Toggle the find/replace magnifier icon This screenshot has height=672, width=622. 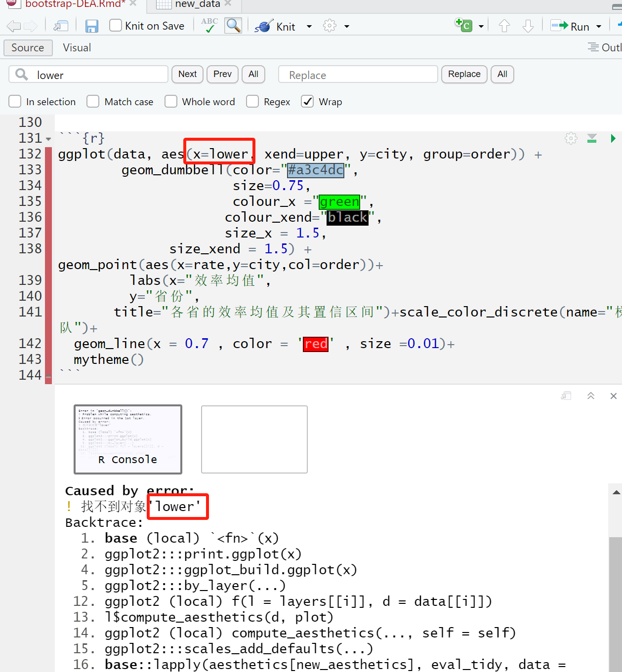coord(233,25)
